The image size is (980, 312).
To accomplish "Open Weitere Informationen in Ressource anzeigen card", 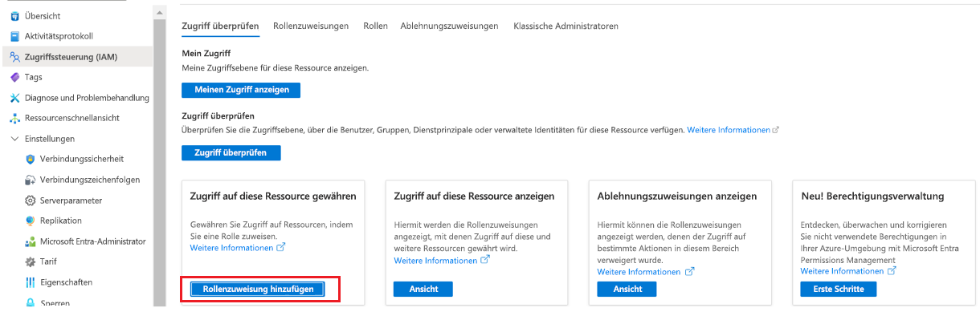I will click(435, 261).
